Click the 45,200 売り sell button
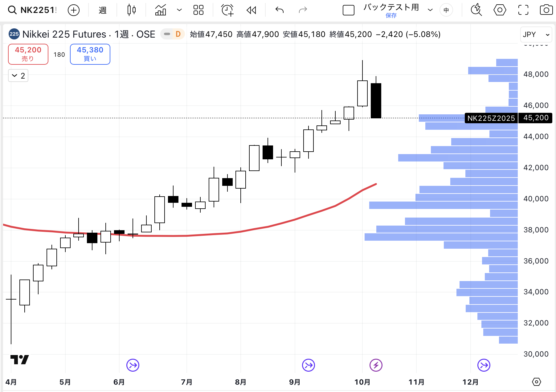556x392 pixels. point(28,54)
